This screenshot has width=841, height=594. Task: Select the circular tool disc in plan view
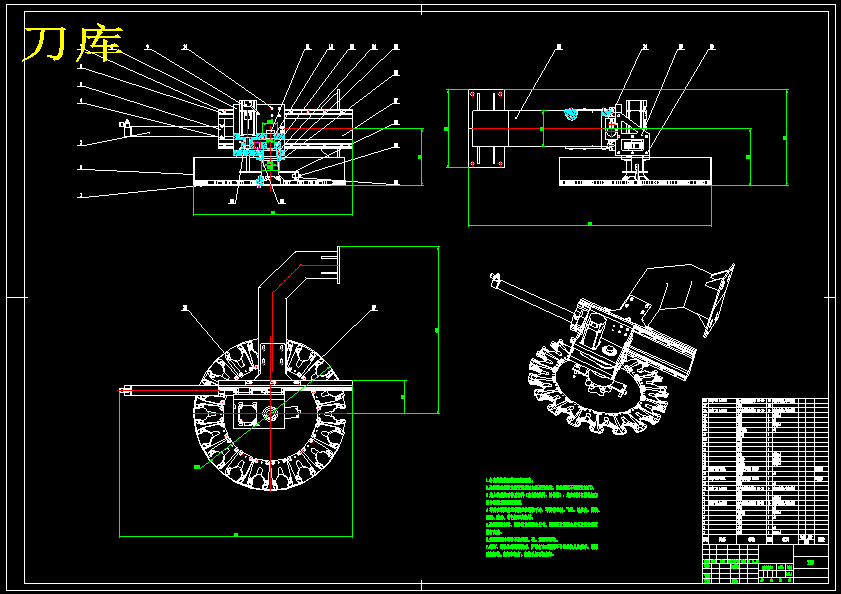[270, 414]
